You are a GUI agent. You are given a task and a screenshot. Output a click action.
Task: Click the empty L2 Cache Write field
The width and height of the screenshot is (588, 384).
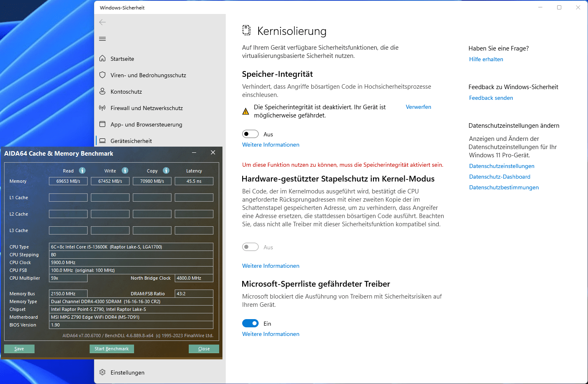coord(110,214)
